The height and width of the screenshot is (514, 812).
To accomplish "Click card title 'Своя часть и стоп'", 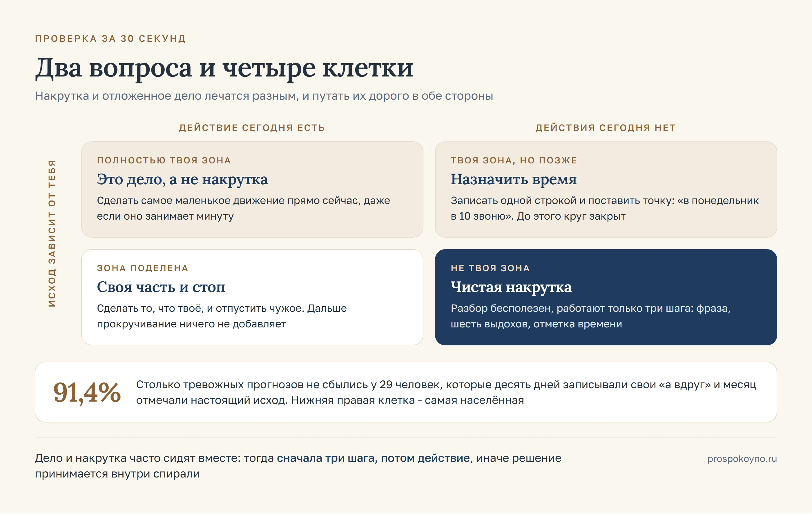I will (x=161, y=287).
